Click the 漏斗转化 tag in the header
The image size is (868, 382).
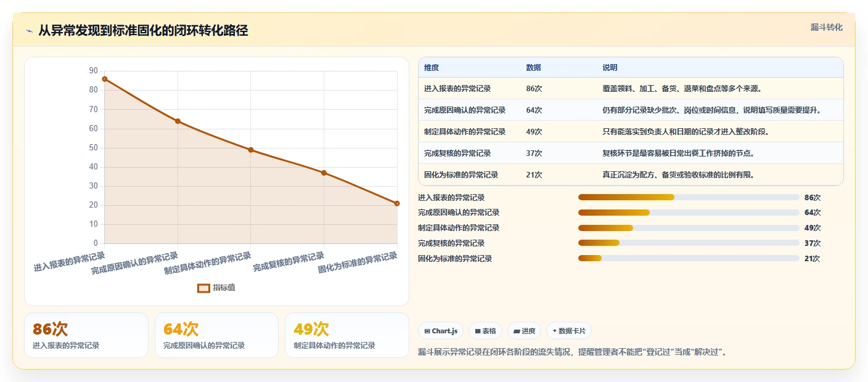(x=826, y=27)
